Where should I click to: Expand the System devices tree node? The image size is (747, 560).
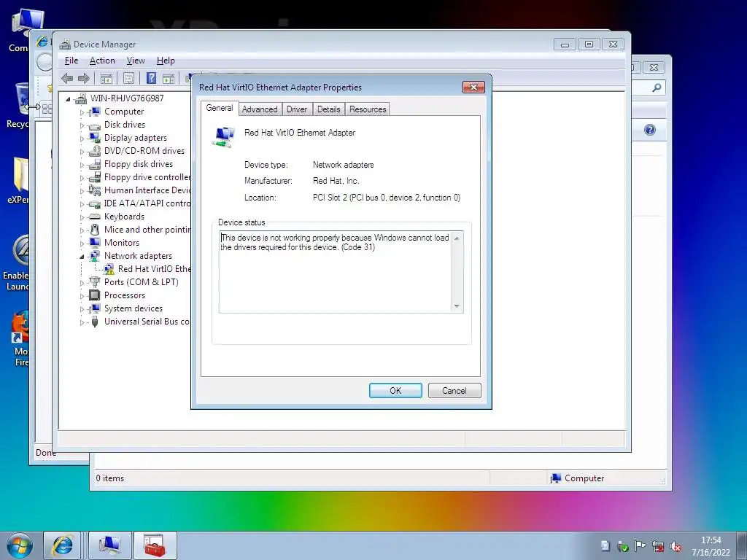(x=82, y=309)
